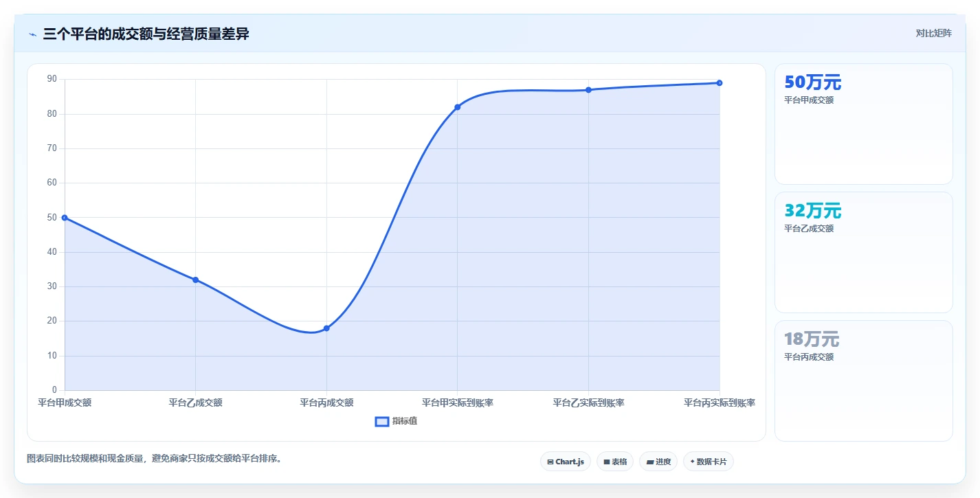Click the 指标值 legend text
The height and width of the screenshot is (498, 980).
(405, 421)
